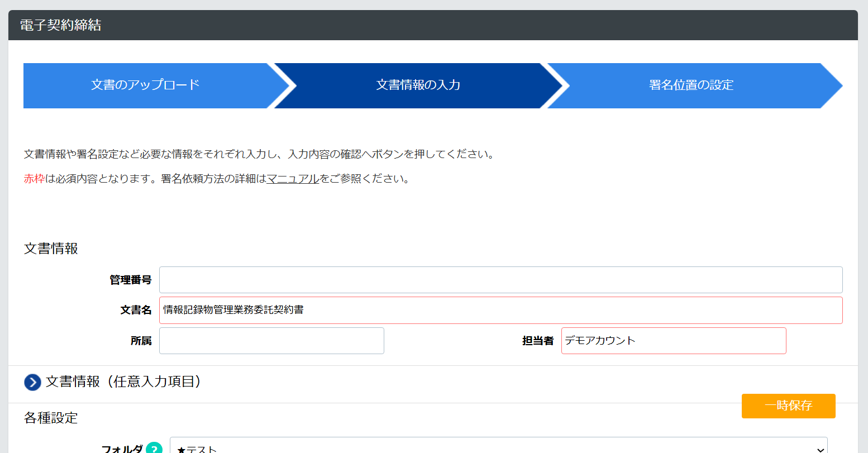Image resolution: width=868 pixels, height=453 pixels.
Task: Click the 電子契約締結 header title
Action: 60,25
